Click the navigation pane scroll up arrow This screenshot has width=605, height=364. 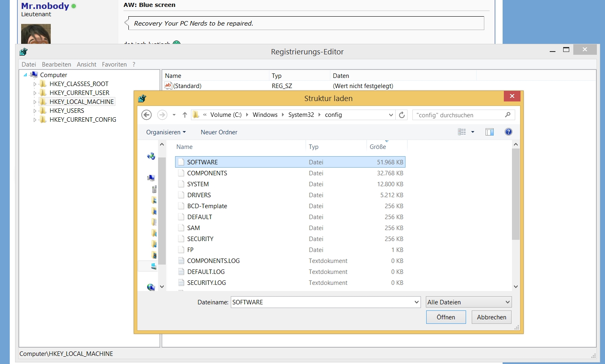tap(162, 144)
